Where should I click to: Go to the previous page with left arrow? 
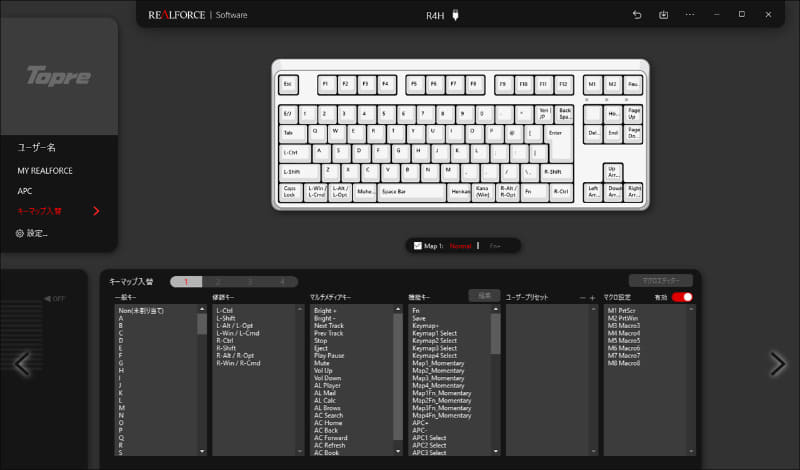click(22, 364)
